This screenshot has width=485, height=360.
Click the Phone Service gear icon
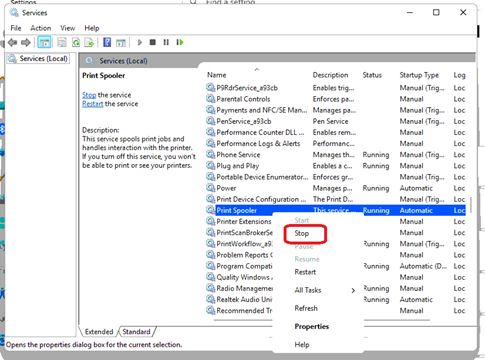point(210,155)
